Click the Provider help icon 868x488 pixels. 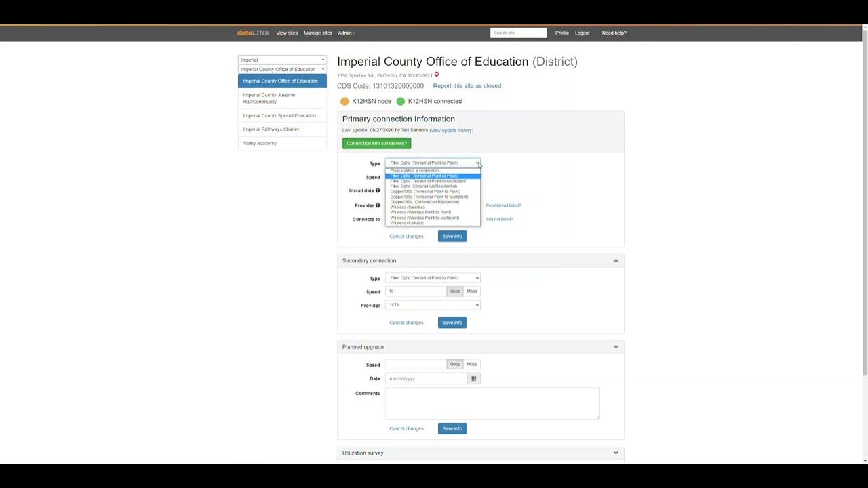378,205
